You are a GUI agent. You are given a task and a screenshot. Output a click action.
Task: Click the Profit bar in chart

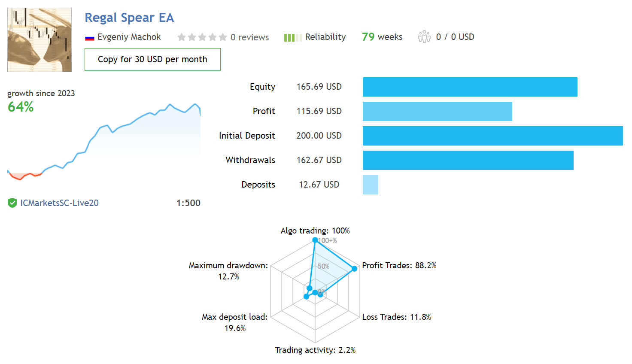pyautogui.click(x=437, y=111)
